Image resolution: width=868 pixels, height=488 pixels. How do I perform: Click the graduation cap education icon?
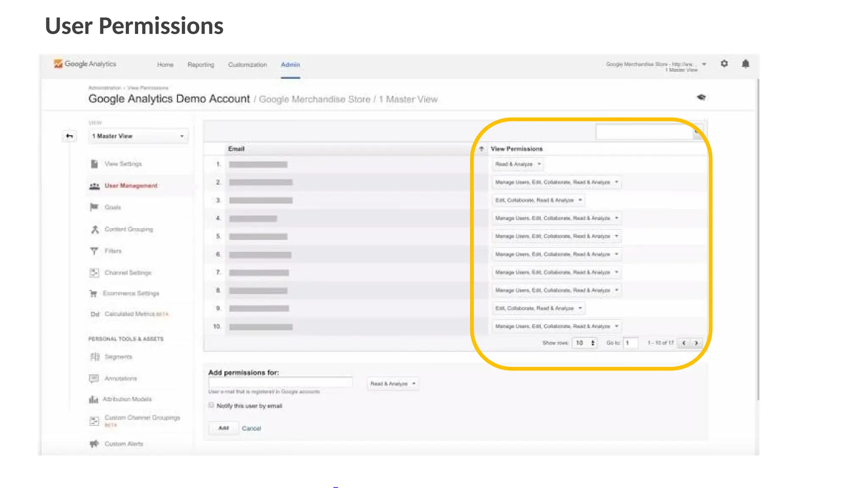(701, 97)
